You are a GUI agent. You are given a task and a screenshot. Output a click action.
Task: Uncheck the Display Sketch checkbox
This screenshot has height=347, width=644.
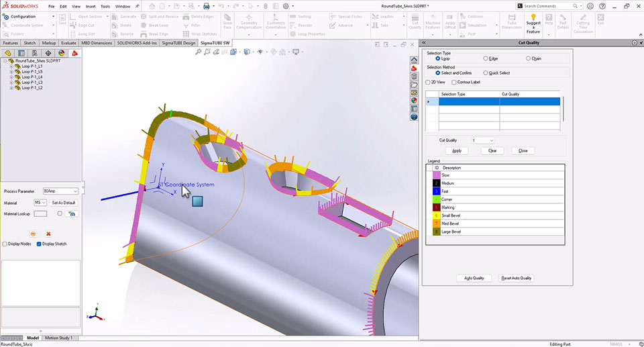pyautogui.click(x=39, y=244)
